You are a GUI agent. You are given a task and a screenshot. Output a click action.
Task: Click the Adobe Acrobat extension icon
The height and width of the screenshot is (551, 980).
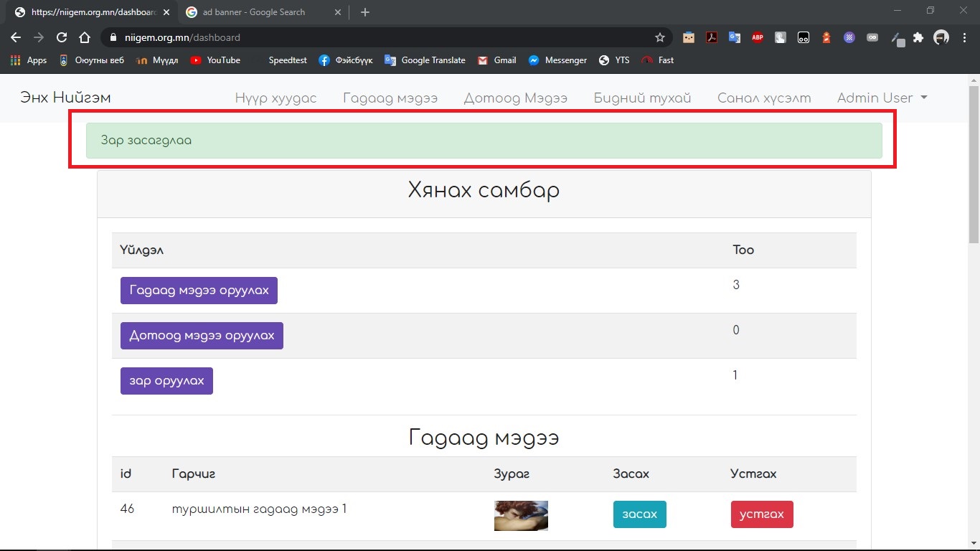tap(711, 37)
